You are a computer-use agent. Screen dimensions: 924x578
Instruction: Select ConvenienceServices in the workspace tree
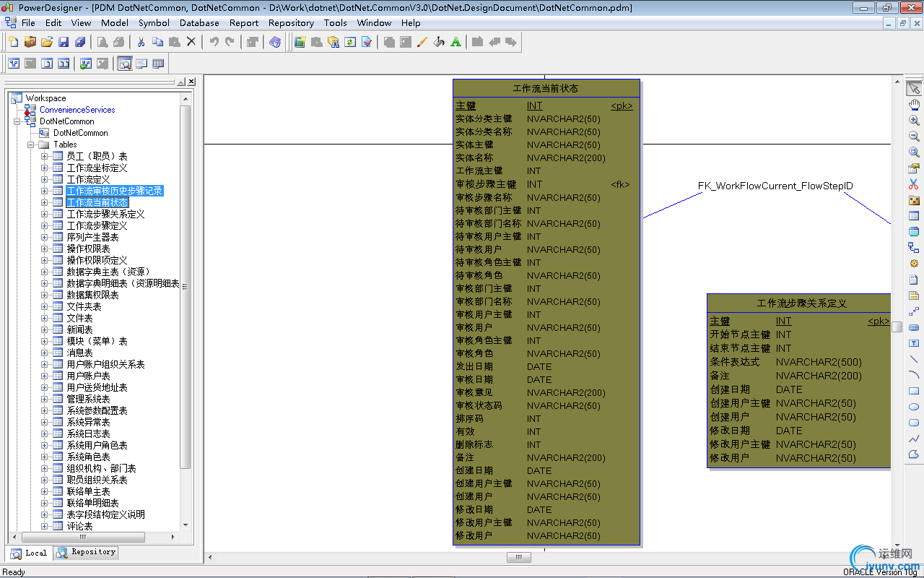click(77, 110)
